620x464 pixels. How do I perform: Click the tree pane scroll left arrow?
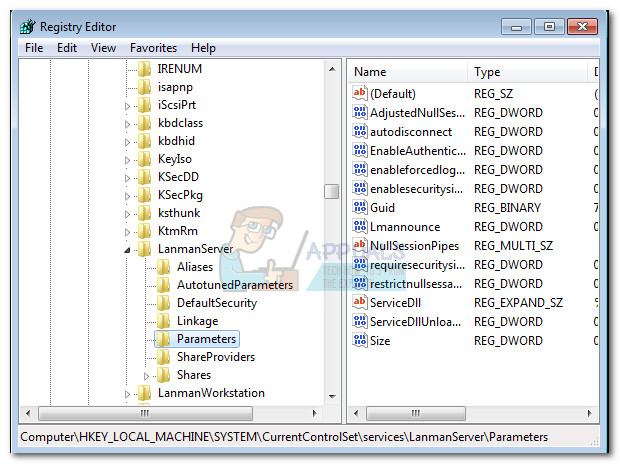[x=28, y=413]
